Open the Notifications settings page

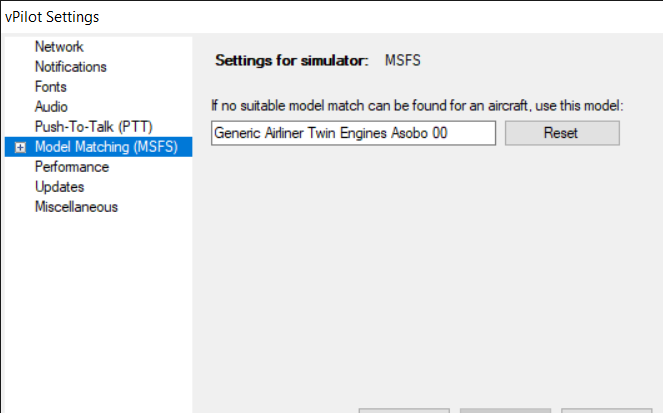tap(70, 67)
